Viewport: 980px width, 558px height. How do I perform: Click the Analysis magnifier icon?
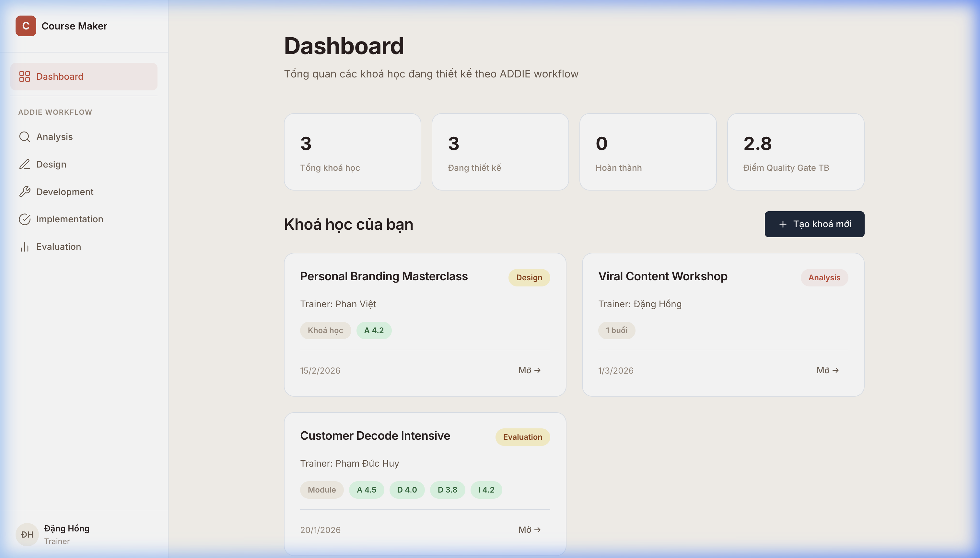click(x=25, y=137)
